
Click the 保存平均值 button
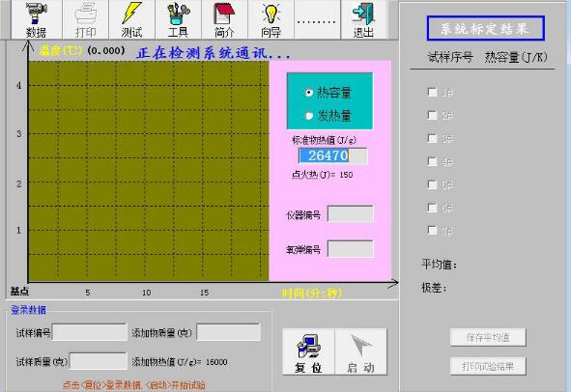[x=488, y=337]
